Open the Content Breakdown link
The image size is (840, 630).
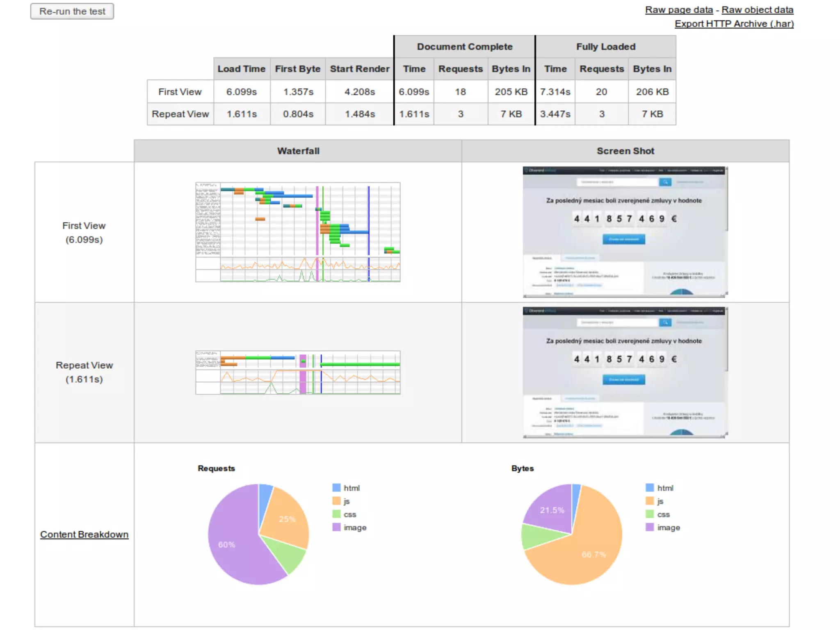tap(84, 534)
